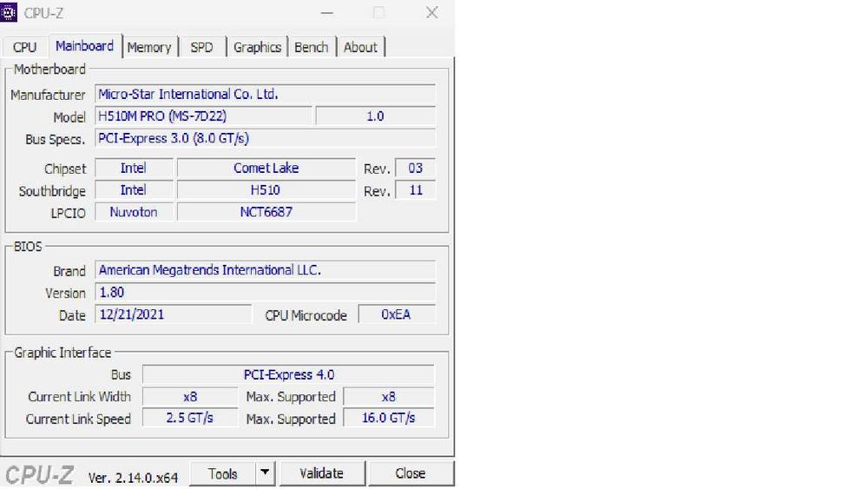Screen dimensions: 868x489
Task: Click the BIOS brand American Megatrends field
Action: [x=265, y=270]
